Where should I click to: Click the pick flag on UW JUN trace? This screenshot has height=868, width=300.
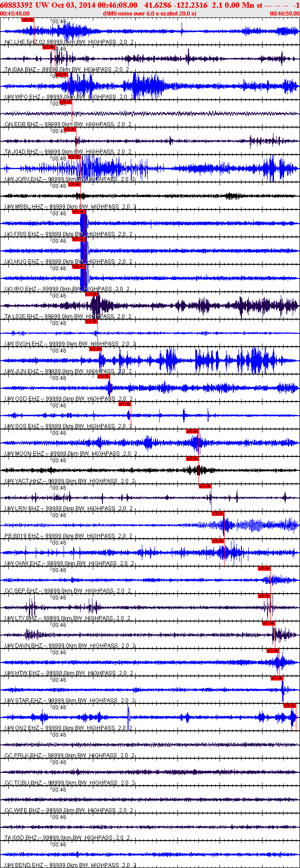coord(96,349)
